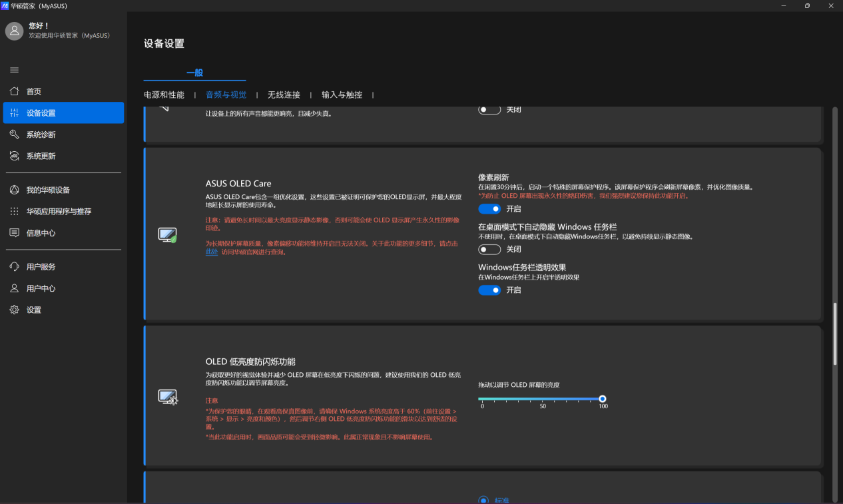Viewport: 843px width, 504px height.
Task: Click the message icon beside 信息中心
Action: tap(14, 233)
